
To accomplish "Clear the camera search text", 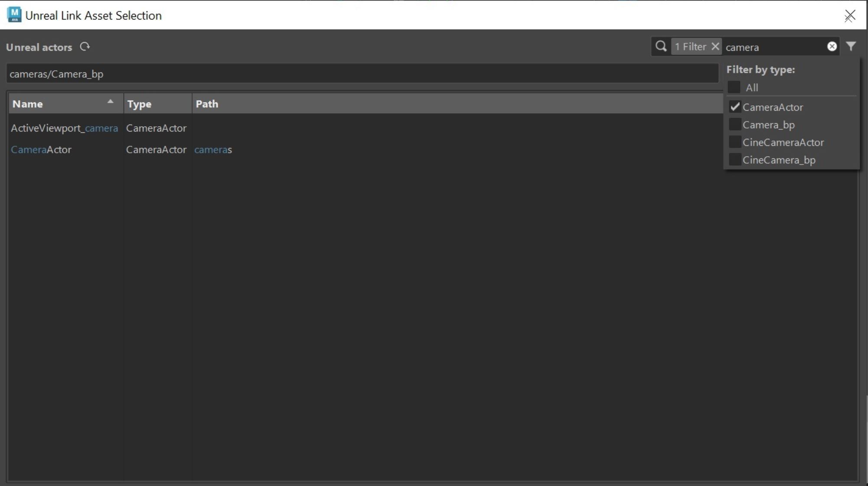I will (x=832, y=46).
